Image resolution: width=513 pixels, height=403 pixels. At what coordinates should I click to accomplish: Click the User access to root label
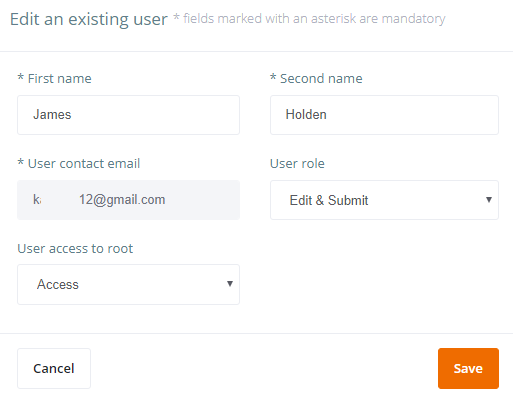point(75,249)
